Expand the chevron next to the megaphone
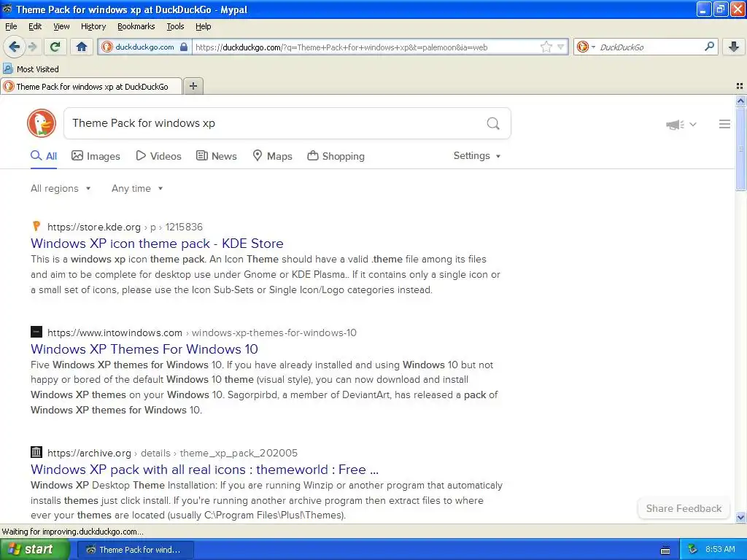747x560 pixels. point(693,124)
